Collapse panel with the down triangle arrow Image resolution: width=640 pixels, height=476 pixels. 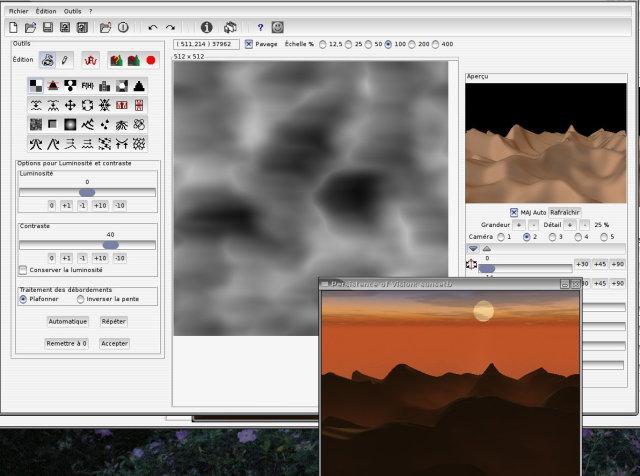473,249
